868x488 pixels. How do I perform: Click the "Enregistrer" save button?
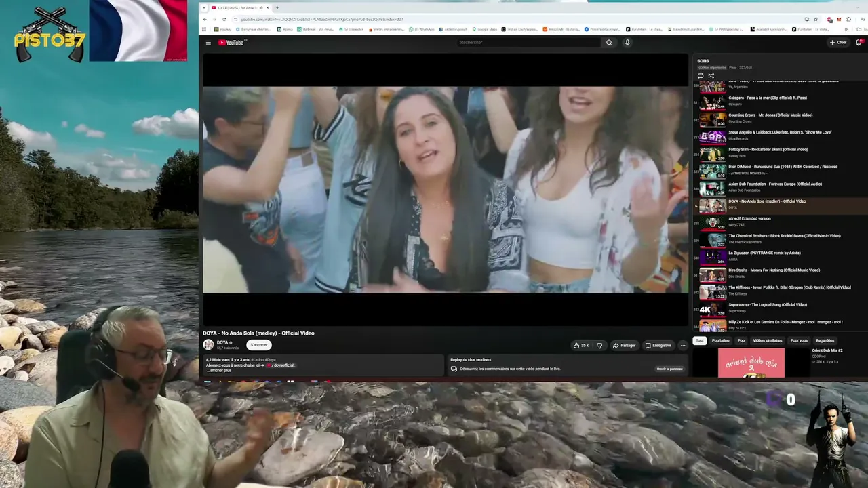[x=658, y=346]
